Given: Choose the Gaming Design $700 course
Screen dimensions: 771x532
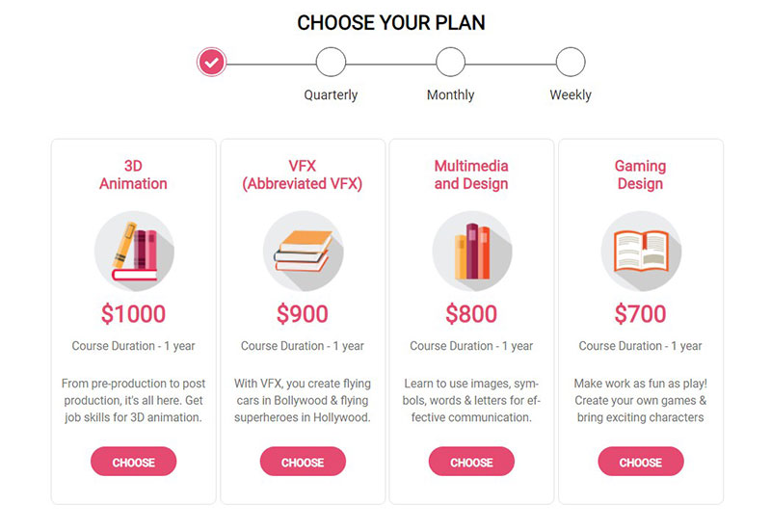Looking at the screenshot, I should coord(641,462).
